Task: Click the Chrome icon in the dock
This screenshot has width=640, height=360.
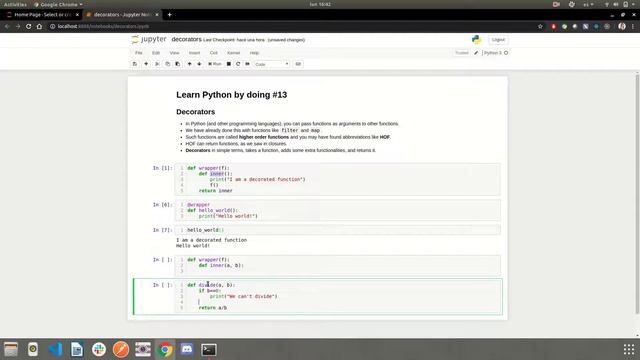Action: [165, 349]
